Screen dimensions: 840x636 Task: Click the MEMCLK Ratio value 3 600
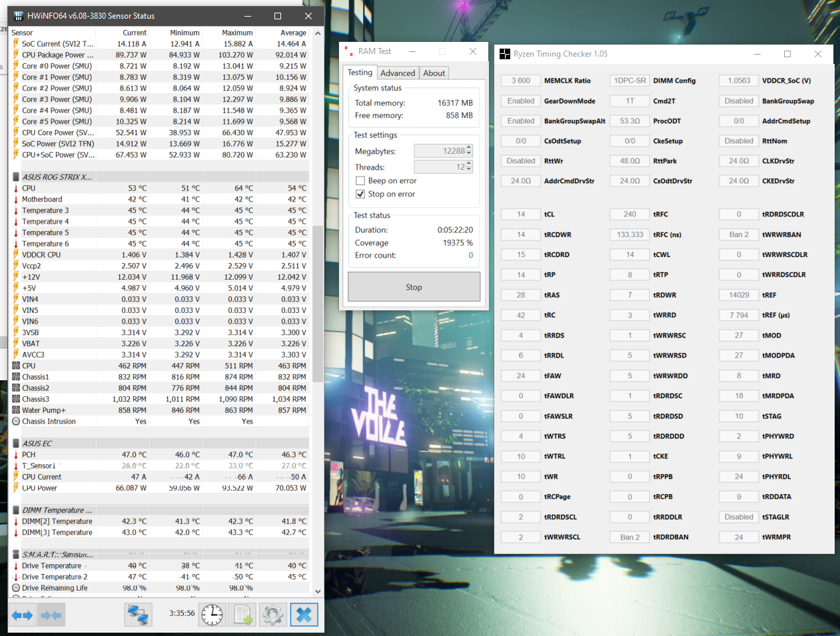click(521, 81)
